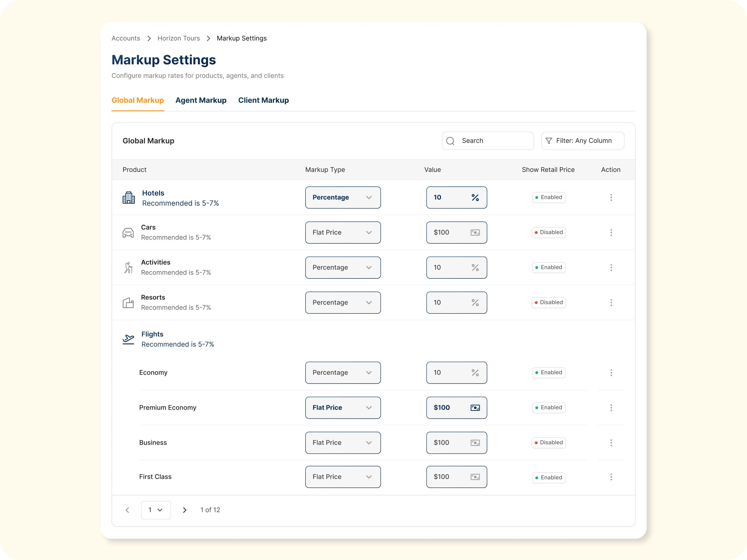
Task: Open Activities row three-dot menu
Action: pyautogui.click(x=611, y=268)
